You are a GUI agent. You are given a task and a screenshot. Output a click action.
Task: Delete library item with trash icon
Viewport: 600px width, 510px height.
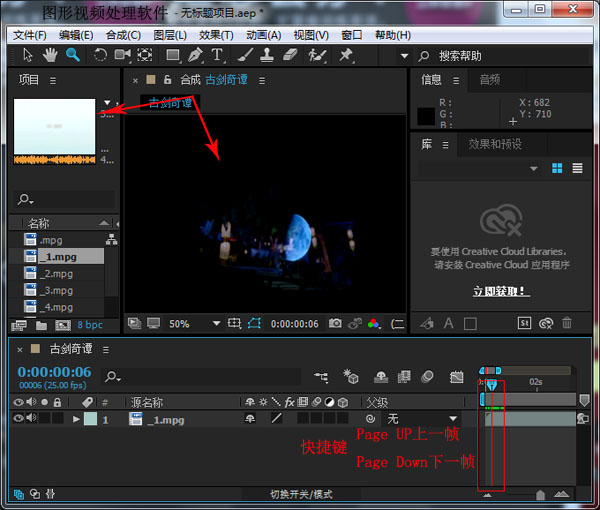(567, 323)
